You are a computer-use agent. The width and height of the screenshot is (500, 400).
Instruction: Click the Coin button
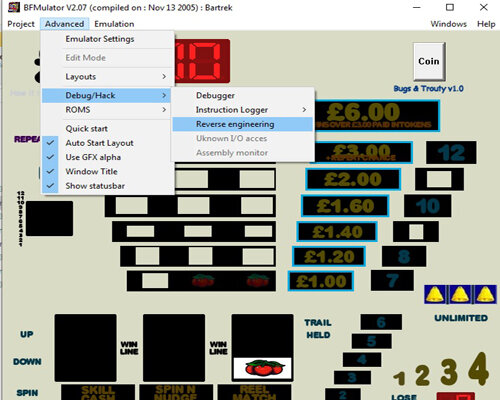click(429, 61)
